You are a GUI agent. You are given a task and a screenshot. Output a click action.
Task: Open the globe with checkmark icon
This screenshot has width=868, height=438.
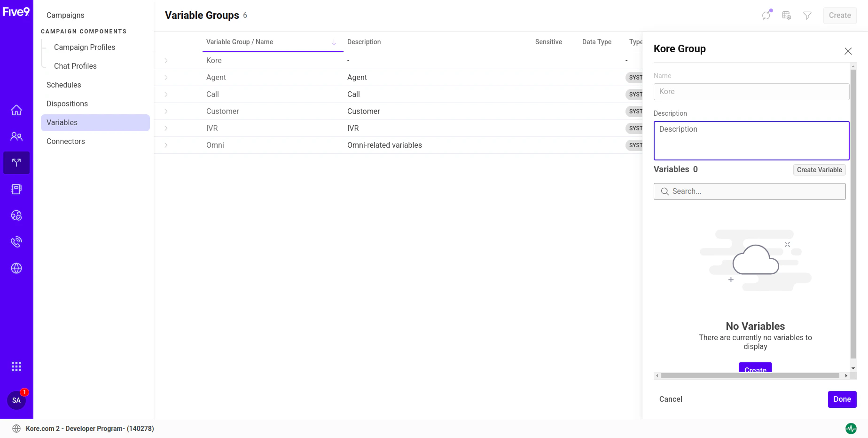pyautogui.click(x=16, y=215)
